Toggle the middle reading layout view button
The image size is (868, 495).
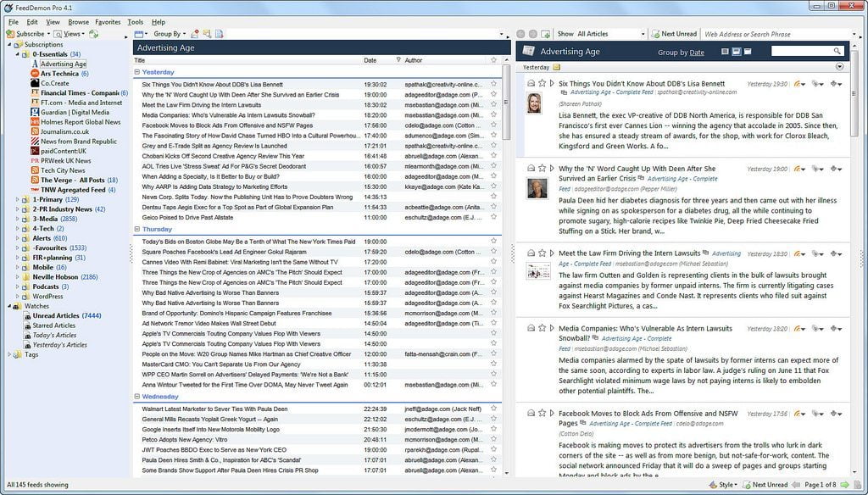coord(737,52)
